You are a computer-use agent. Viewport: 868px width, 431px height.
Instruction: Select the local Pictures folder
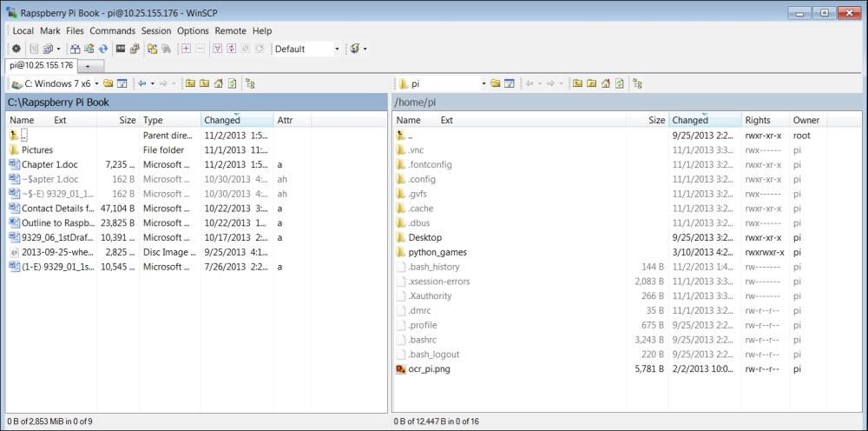[37, 150]
